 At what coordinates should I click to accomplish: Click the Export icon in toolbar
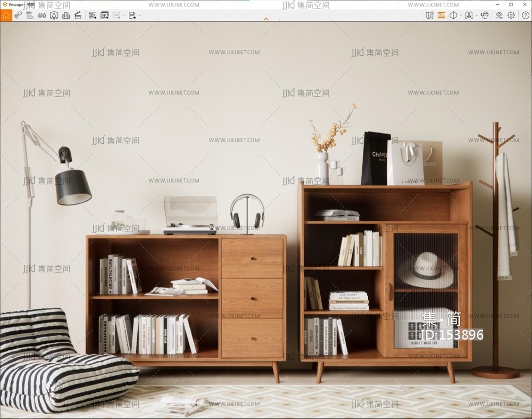click(131, 15)
